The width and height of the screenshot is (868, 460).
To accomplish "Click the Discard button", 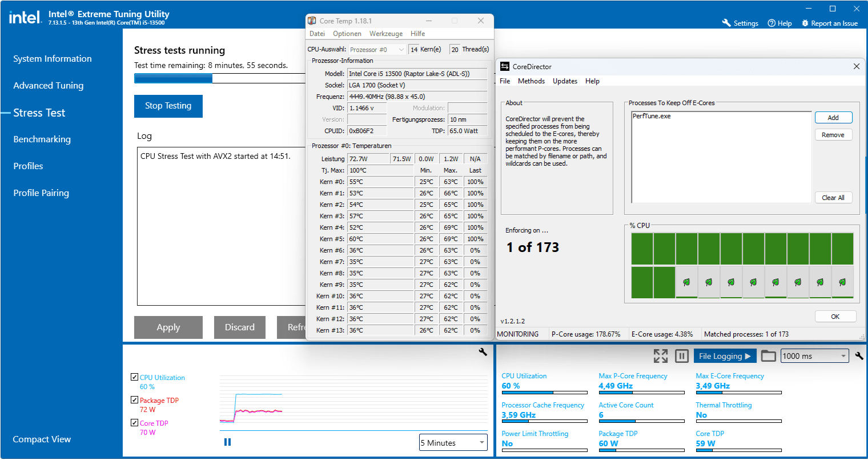I will click(x=240, y=327).
